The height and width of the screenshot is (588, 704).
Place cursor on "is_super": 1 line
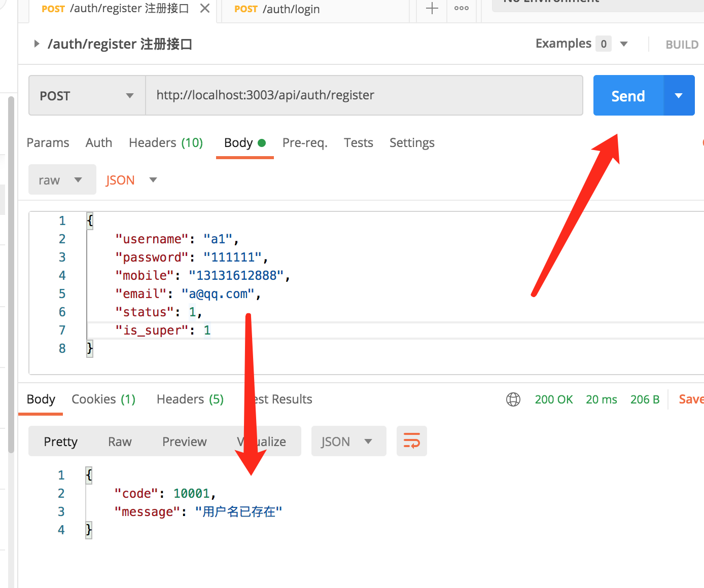(x=163, y=330)
